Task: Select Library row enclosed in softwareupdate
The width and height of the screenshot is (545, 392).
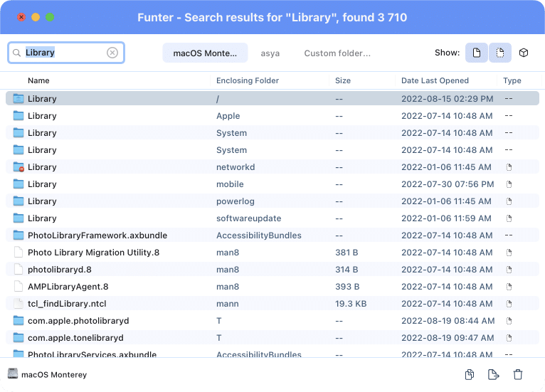Action: [x=272, y=218]
